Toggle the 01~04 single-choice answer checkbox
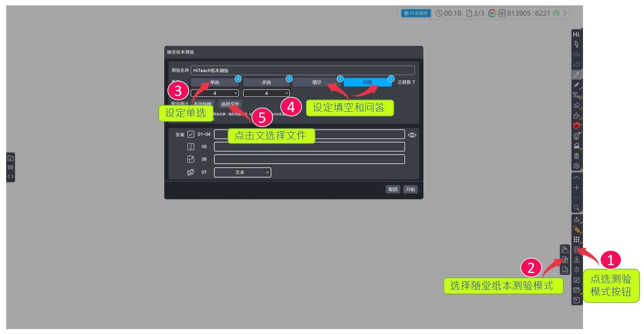 (x=191, y=134)
